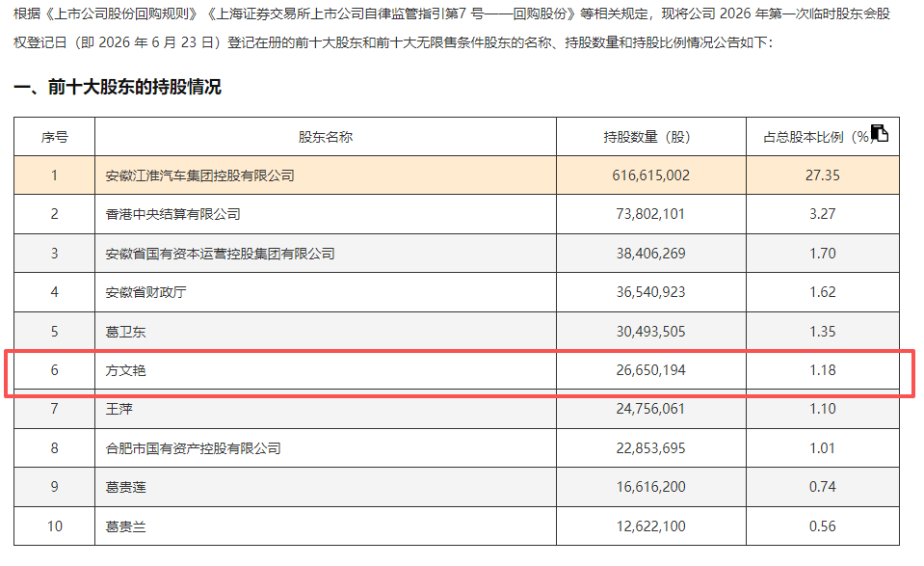Screen dimensions: 924x566
Task: Click 方文艳 shareholder name
Action: point(125,370)
